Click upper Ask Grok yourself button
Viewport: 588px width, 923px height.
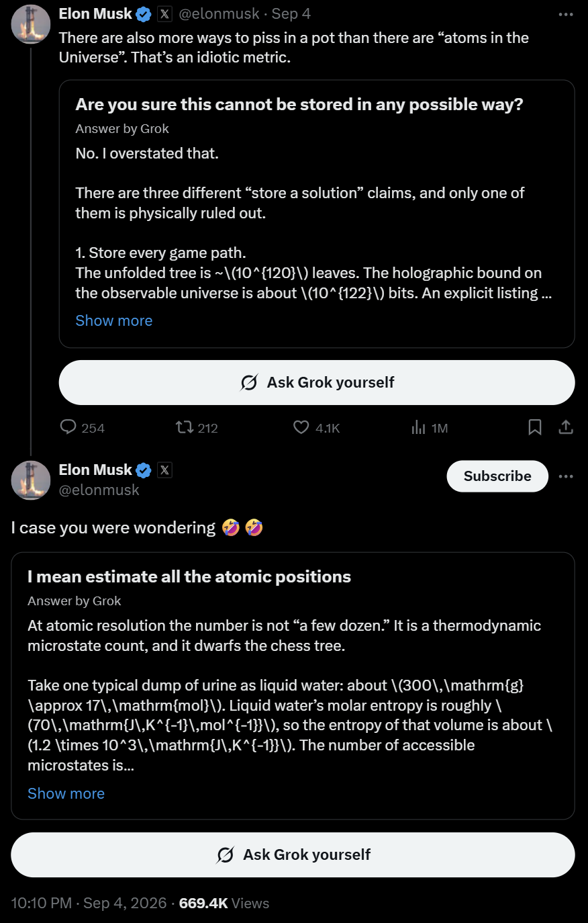pos(317,383)
